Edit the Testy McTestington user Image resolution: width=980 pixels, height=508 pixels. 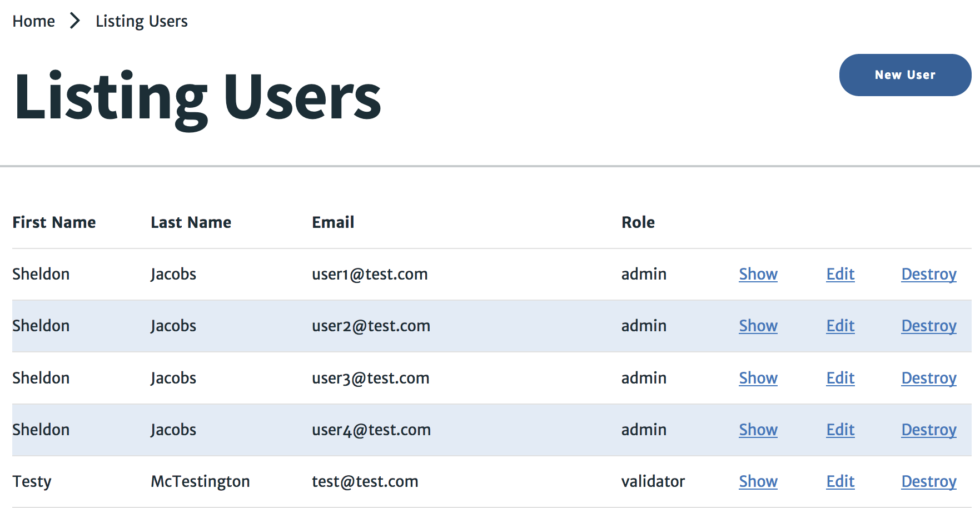(840, 481)
